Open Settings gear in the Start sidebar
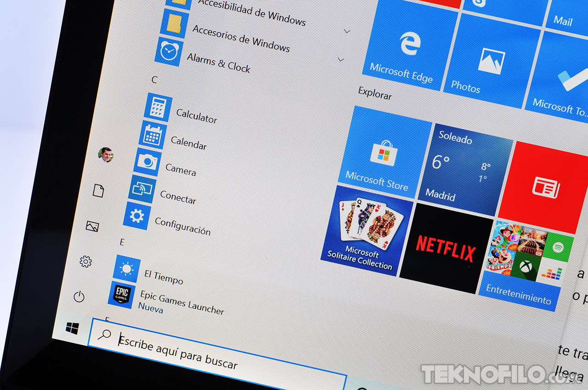The width and height of the screenshot is (588, 390). [x=85, y=262]
